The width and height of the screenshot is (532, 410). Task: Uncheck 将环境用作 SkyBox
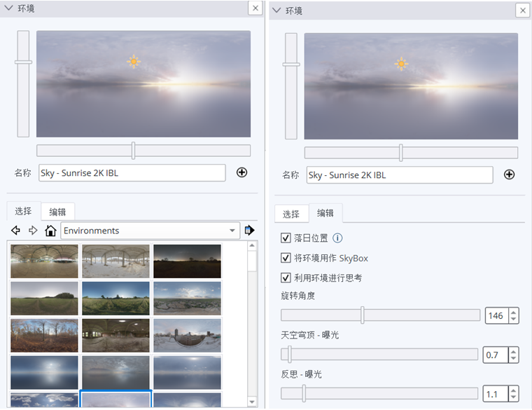coord(286,258)
